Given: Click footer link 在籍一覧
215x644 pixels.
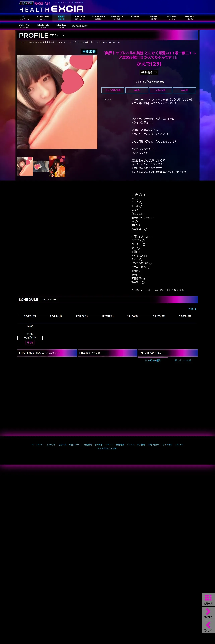Looking at the screenshot, I should coord(63,445).
